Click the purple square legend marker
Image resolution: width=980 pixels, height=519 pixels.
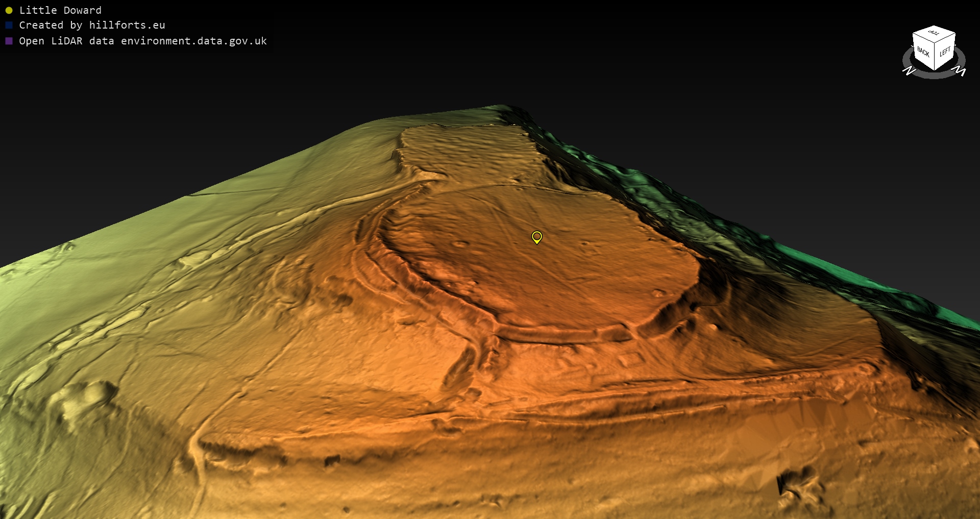click(9, 41)
